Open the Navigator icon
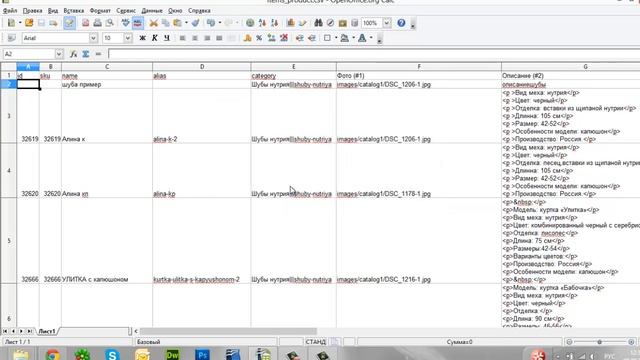The height and width of the screenshot is (360, 640). coord(330,23)
